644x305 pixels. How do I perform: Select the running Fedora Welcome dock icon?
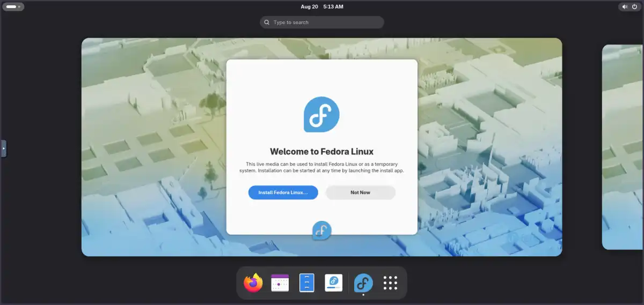[x=363, y=283]
